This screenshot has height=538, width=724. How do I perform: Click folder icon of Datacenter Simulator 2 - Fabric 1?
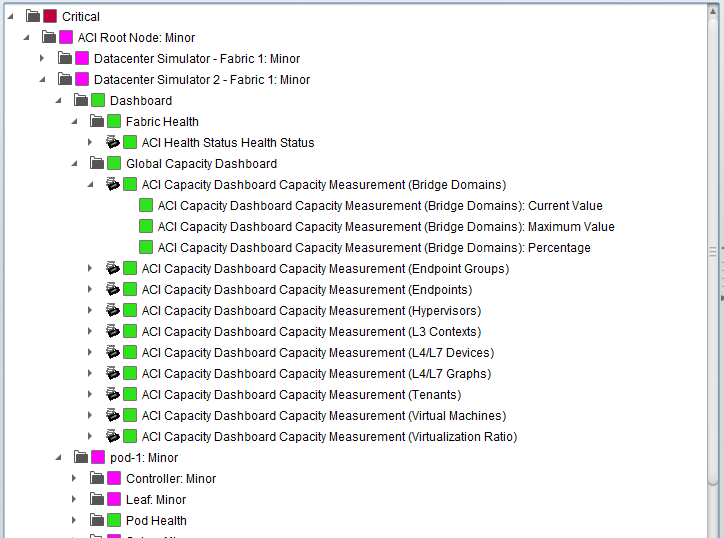(65, 79)
